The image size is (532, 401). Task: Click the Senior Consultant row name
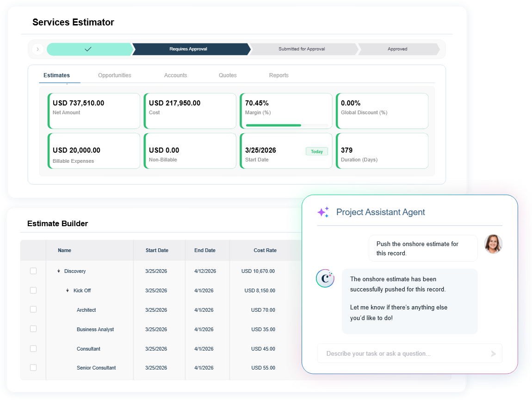click(x=96, y=368)
